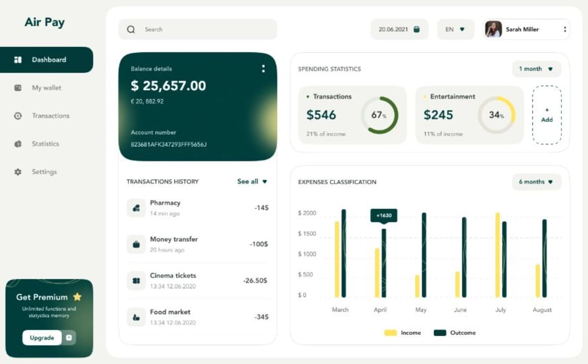Click the Search input field

[203, 29]
